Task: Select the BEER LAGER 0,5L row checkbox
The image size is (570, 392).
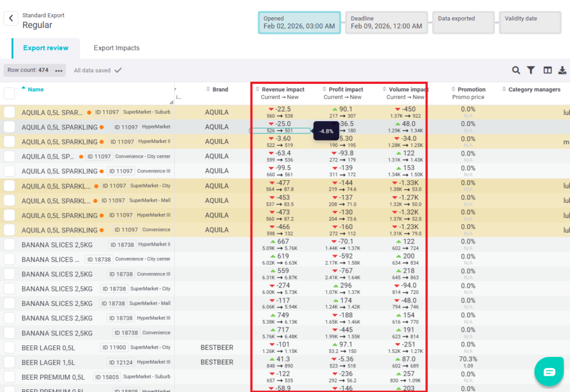Action: point(9,348)
